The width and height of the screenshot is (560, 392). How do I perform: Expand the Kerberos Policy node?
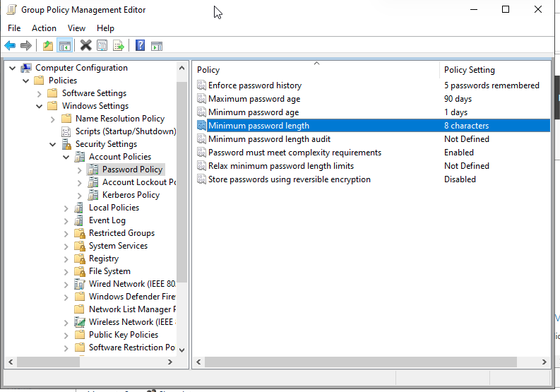(x=80, y=196)
